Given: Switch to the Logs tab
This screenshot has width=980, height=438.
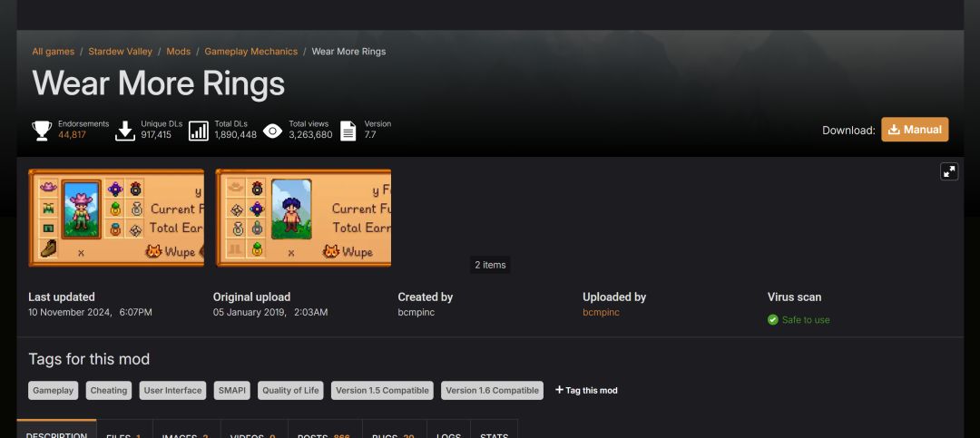Looking at the screenshot, I should 449,429.
